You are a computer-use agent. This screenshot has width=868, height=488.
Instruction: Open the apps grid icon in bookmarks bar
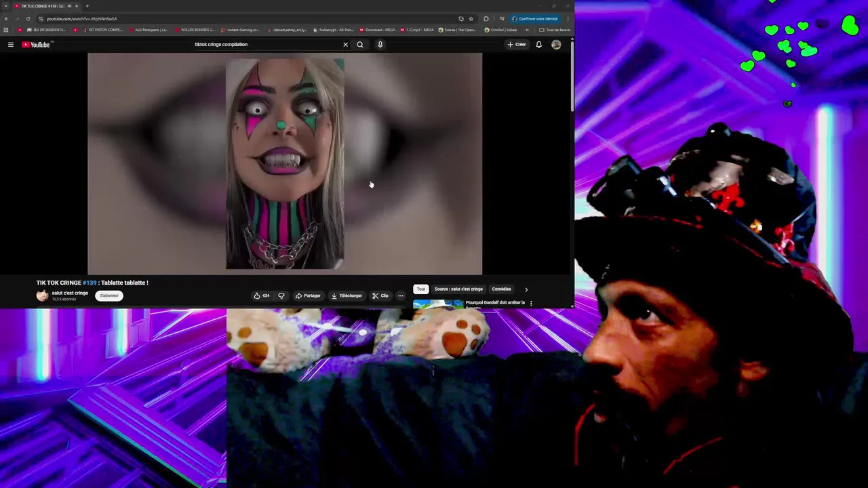(x=6, y=30)
